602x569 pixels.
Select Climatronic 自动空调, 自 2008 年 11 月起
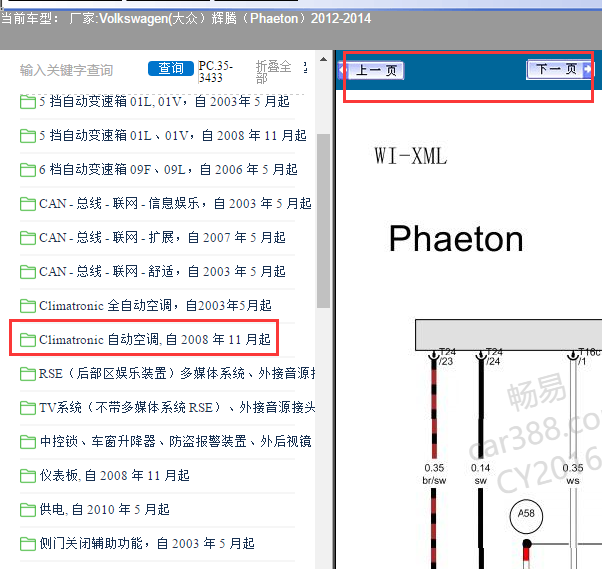tap(155, 339)
